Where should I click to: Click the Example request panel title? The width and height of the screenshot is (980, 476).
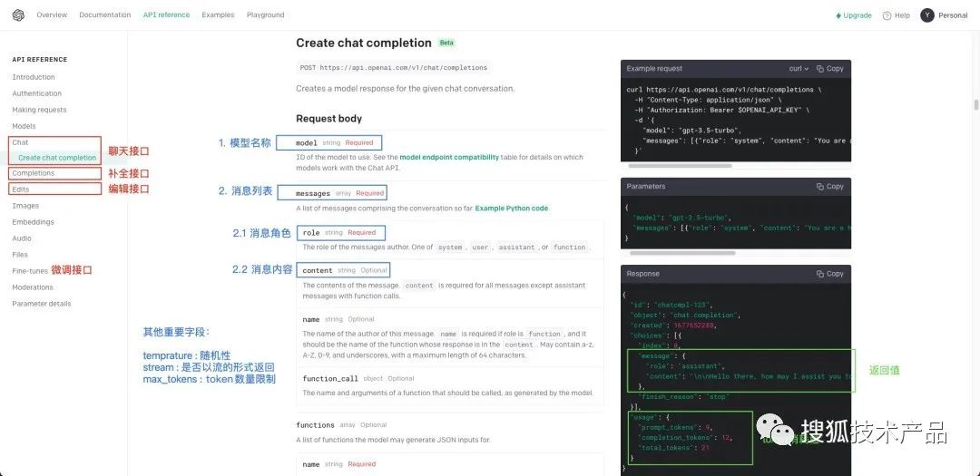click(x=654, y=69)
